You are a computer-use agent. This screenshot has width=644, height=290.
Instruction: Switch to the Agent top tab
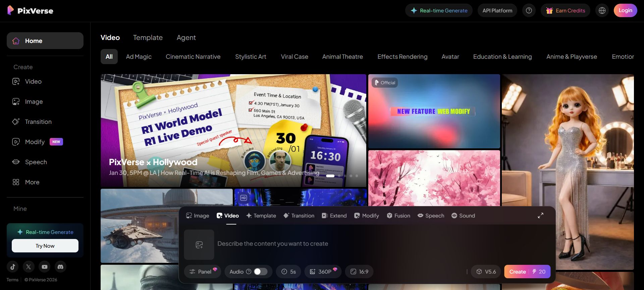(x=186, y=38)
